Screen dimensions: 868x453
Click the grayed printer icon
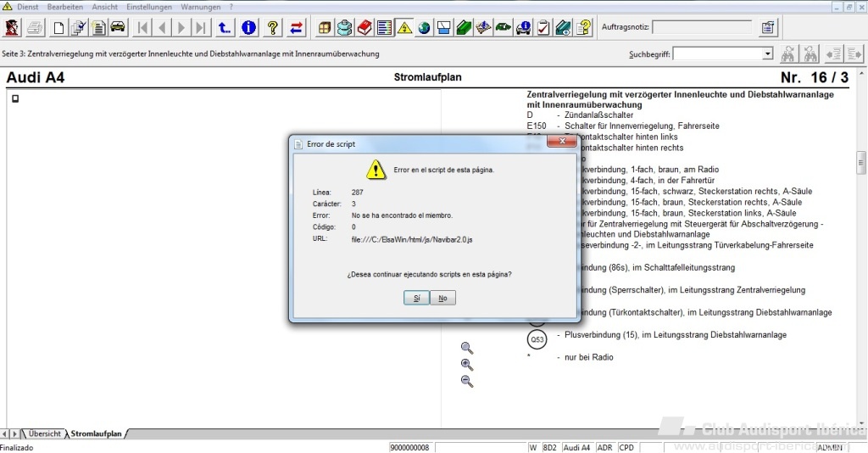click(x=35, y=27)
